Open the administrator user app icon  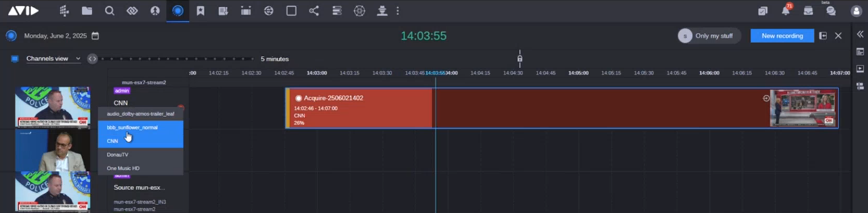[382, 10]
